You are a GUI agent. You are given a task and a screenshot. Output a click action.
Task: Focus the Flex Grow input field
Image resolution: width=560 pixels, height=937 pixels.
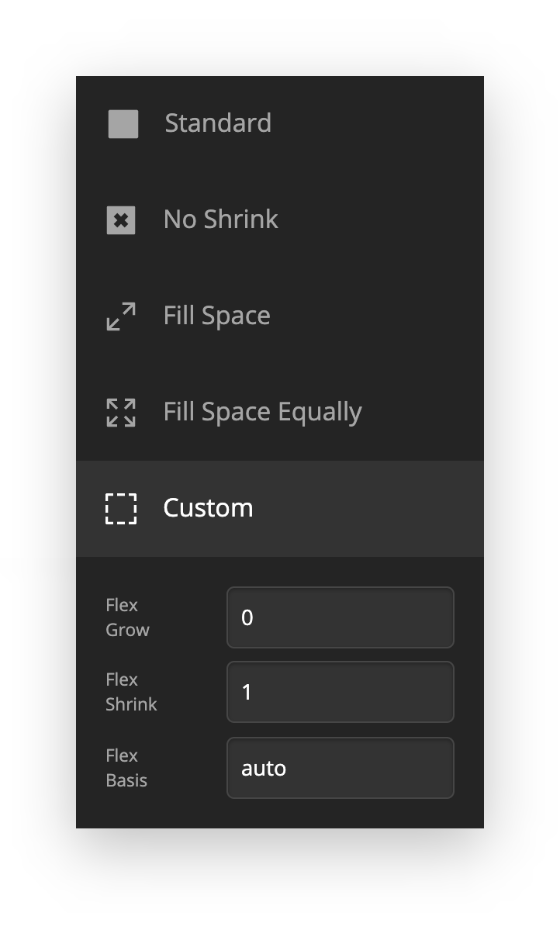(340, 617)
